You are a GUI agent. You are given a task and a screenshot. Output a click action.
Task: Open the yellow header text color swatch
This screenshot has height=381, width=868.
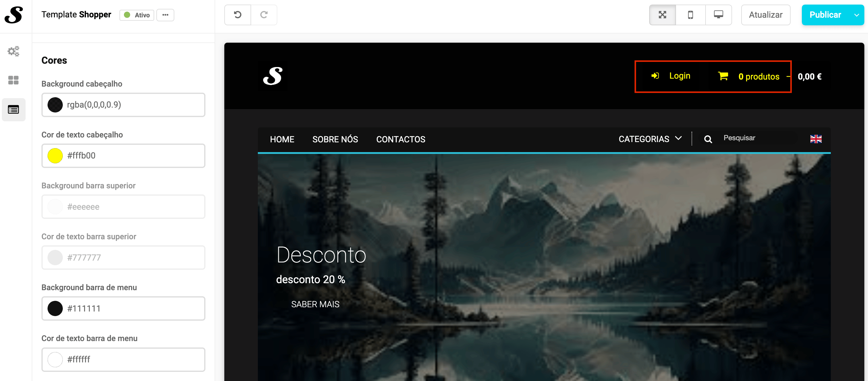pos(55,156)
